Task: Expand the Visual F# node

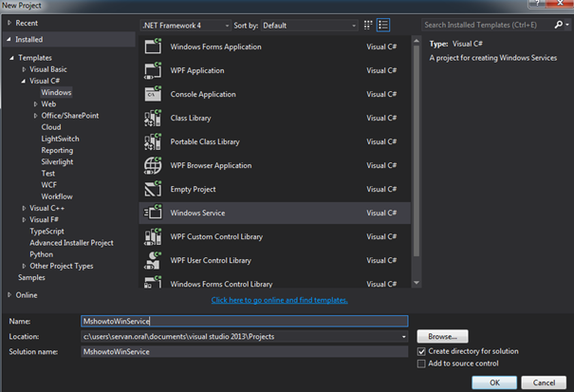Action: 24,220
